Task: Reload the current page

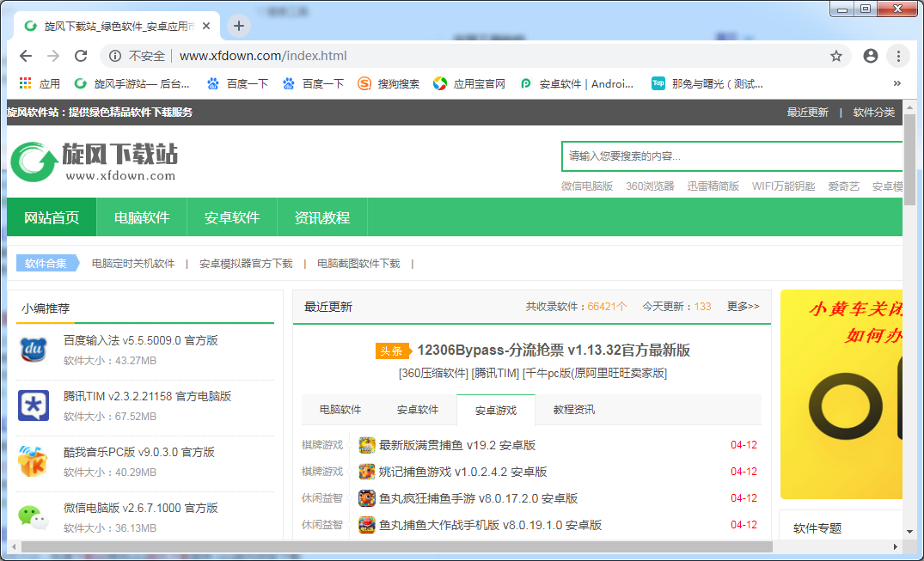Action: click(x=80, y=55)
